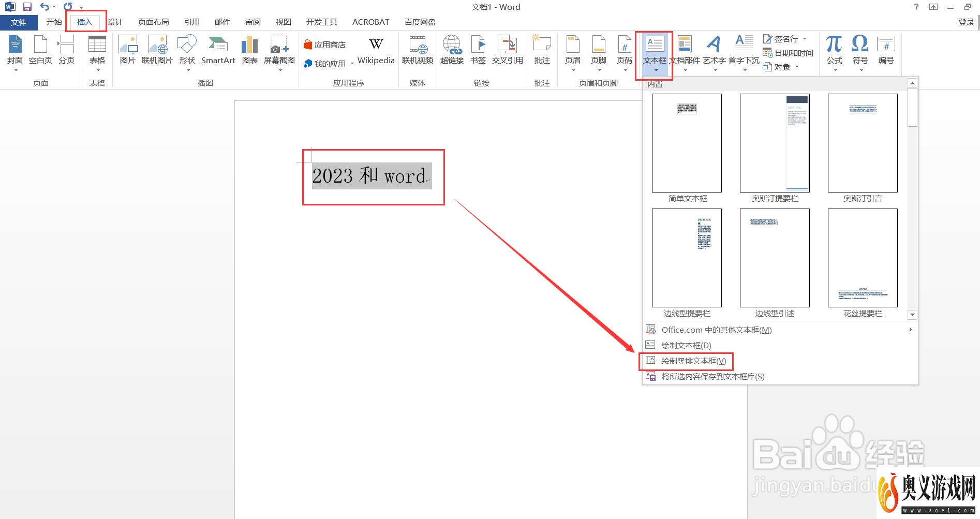Open the Screenshot (屏幕截图) tool

point(279,52)
